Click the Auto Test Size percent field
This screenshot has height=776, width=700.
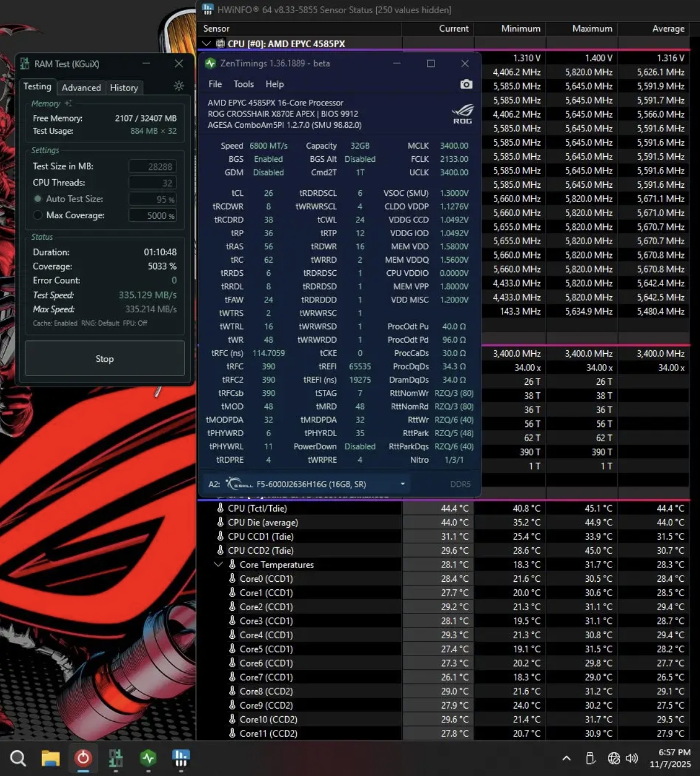click(x=152, y=199)
